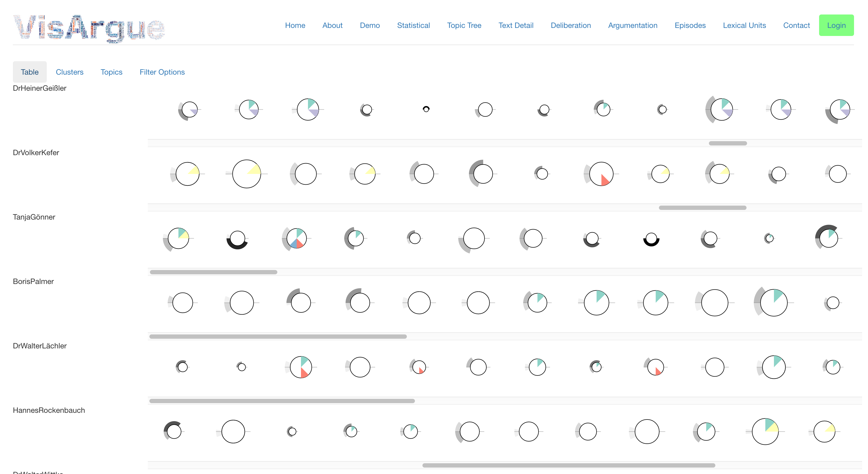Enable the Clusters toggle view
The height and width of the screenshot is (474, 868).
point(70,72)
